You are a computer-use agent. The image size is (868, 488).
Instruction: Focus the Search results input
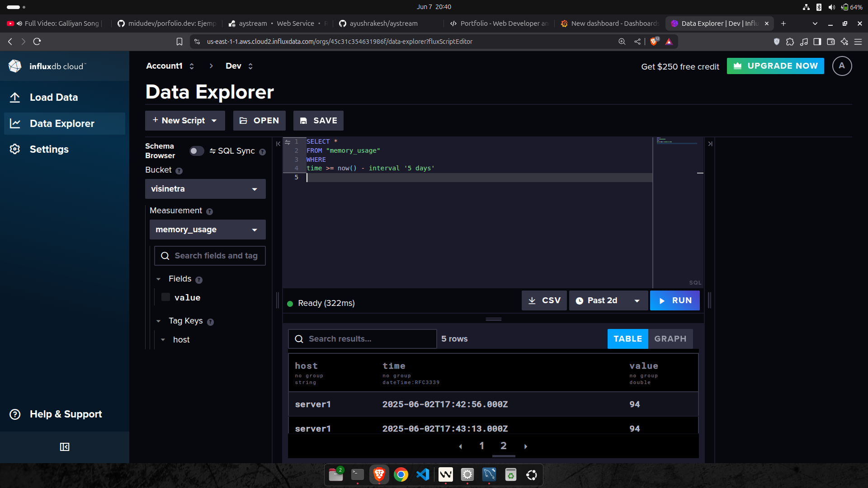pyautogui.click(x=363, y=339)
